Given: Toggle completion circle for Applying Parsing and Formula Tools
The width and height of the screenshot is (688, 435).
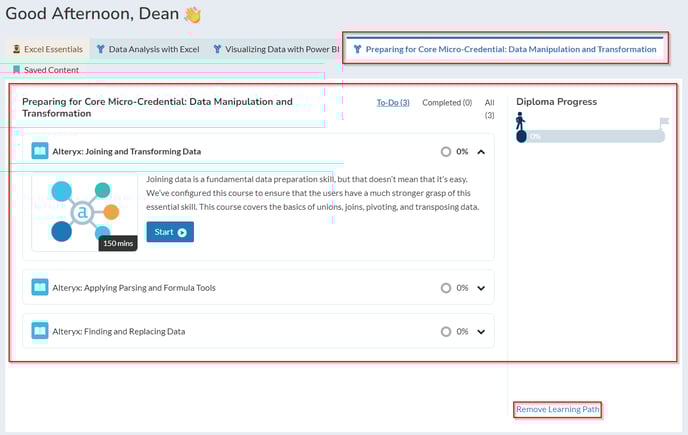Looking at the screenshot, I should (446, 288).
